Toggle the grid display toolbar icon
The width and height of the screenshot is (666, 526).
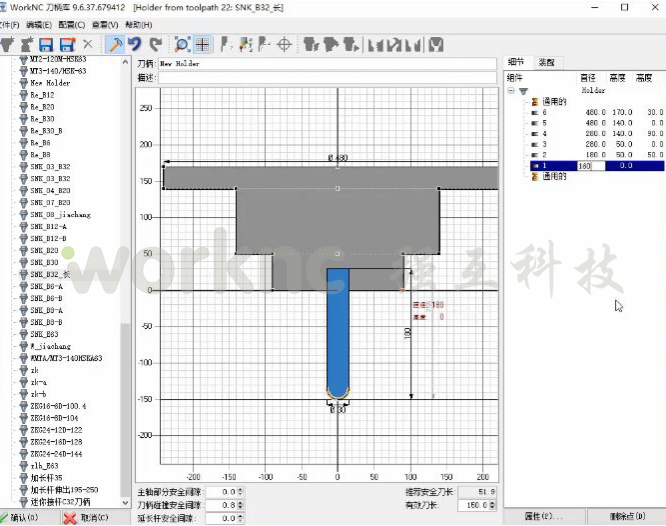tap(202, 44)
